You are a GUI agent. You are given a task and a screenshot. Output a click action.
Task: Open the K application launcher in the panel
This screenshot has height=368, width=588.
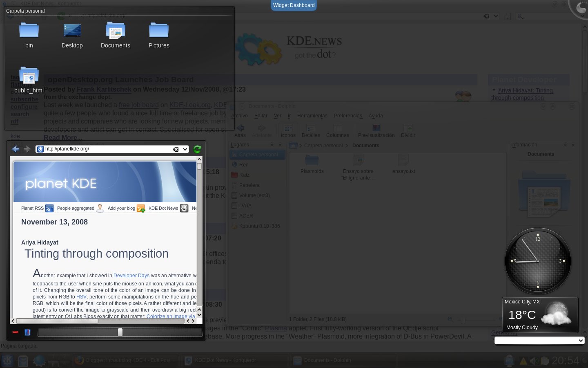(x=7, y=360)
